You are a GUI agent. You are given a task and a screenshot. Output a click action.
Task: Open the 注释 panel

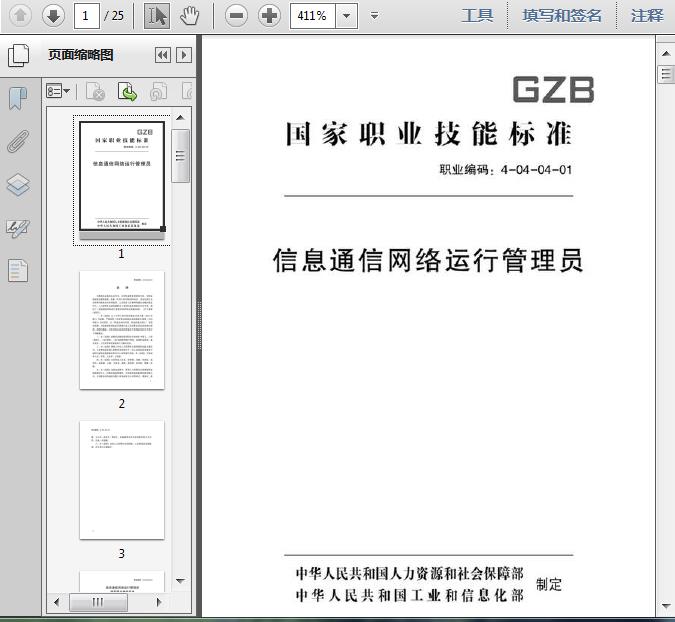[x=647, y=16]
